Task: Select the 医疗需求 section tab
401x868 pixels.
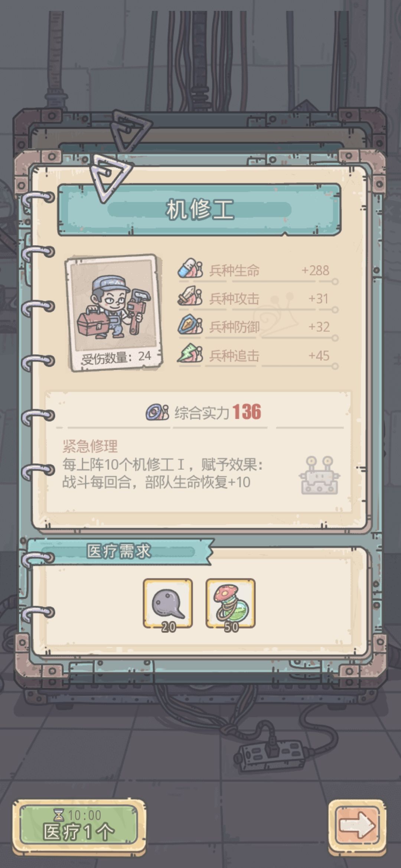Action: (x=119, y=551)
